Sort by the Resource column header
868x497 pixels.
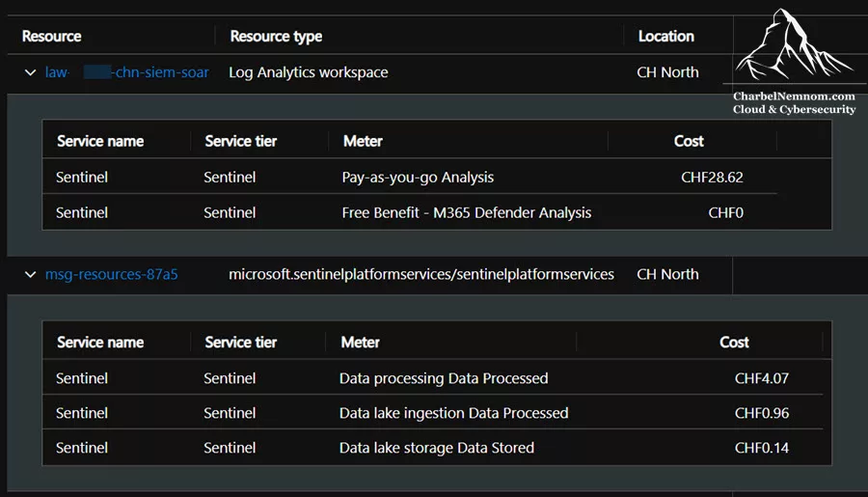pos(51,37)
